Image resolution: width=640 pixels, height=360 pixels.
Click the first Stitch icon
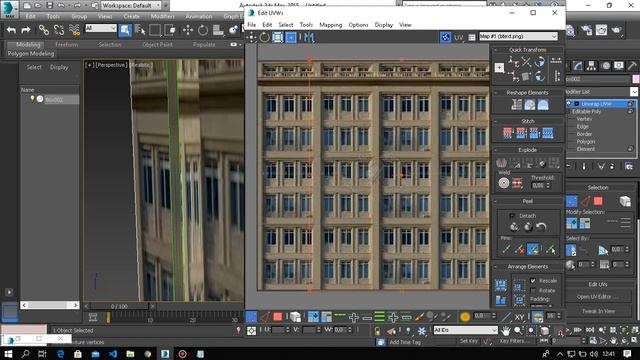[507, 133]
